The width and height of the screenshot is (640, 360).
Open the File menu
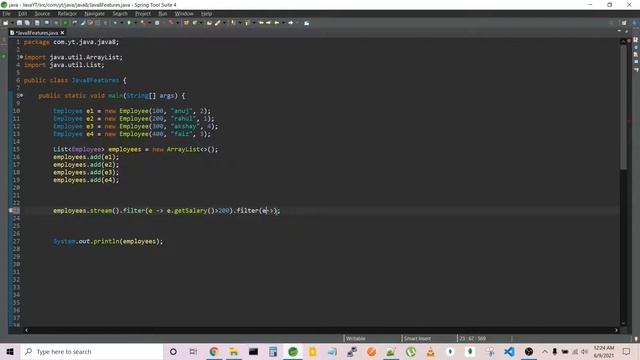coord(6,14)
